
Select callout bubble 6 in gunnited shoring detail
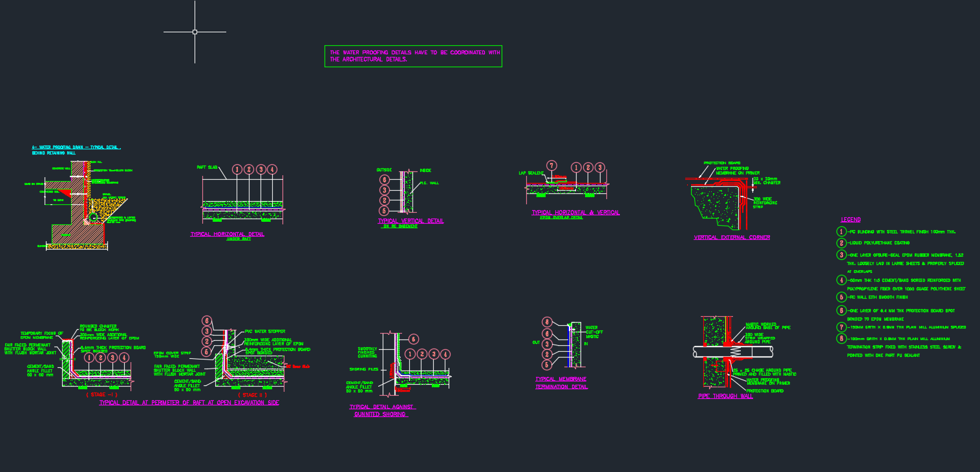414,338
